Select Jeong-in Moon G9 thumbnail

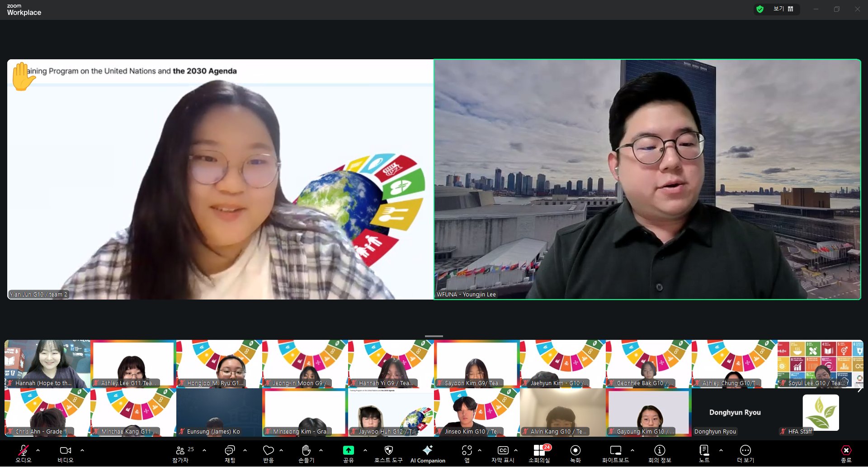pyautogui.click(x=305, y=364)
